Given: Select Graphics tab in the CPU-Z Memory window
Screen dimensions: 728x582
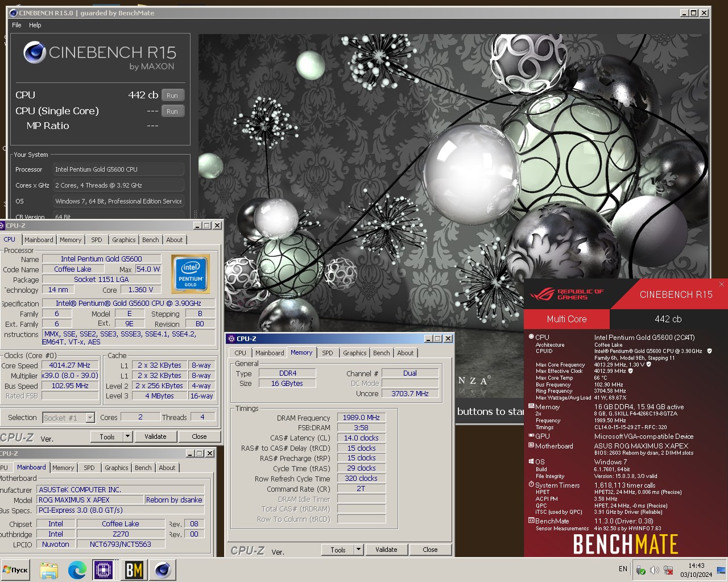Looking at the screenshot, I should [355, 353].
